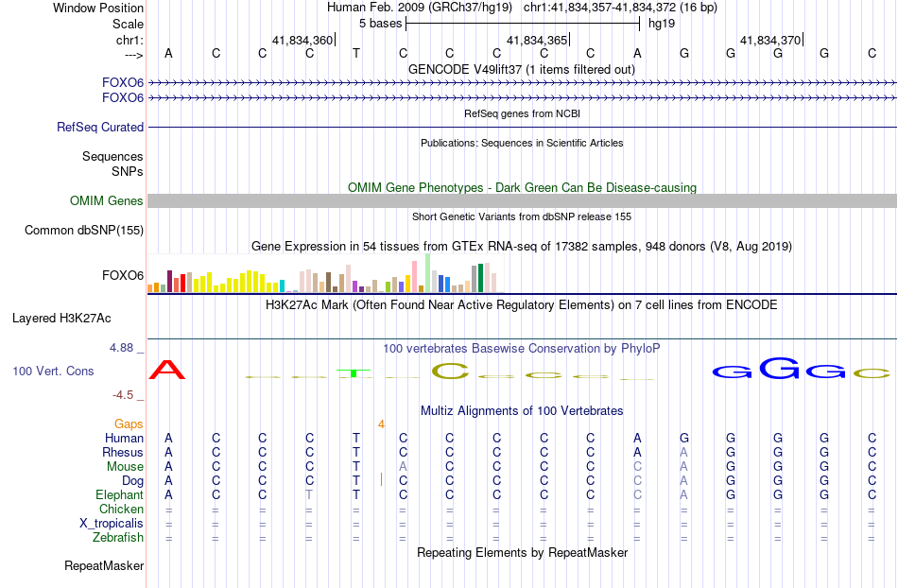The width and height of the screenshot is (898, 588).
Task: Click the orange insertion mark in the Dog row
Action: (x=382, y=480)
